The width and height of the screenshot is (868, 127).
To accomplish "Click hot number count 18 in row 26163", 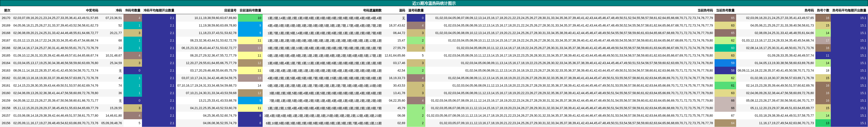I will tap(823, 71).
